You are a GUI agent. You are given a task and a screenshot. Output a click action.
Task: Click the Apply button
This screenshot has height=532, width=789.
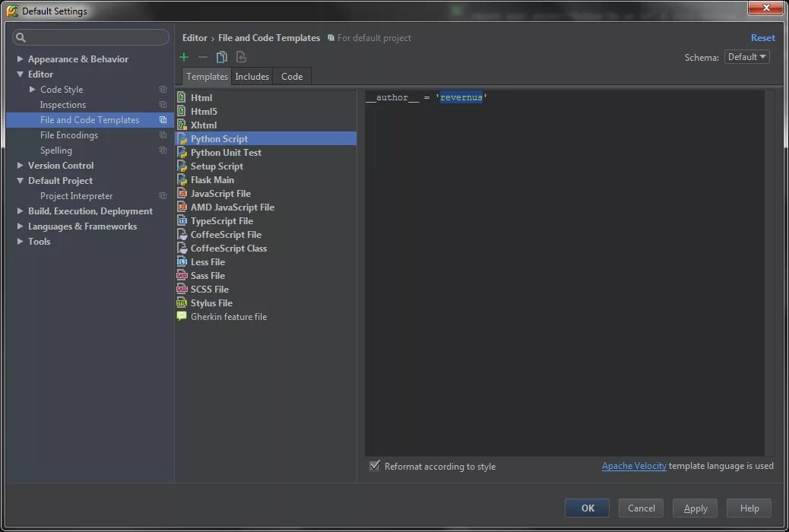[x=696, y=508]
